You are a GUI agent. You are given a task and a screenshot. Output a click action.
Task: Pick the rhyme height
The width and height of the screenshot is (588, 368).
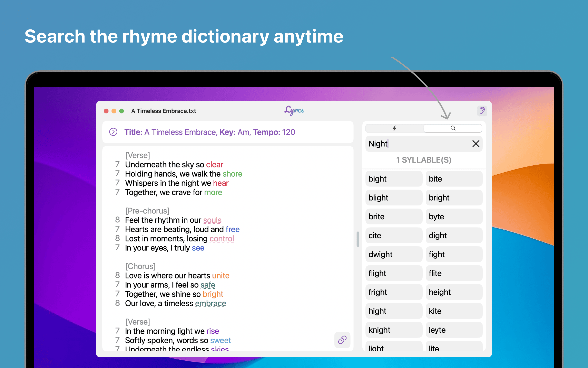454,292
